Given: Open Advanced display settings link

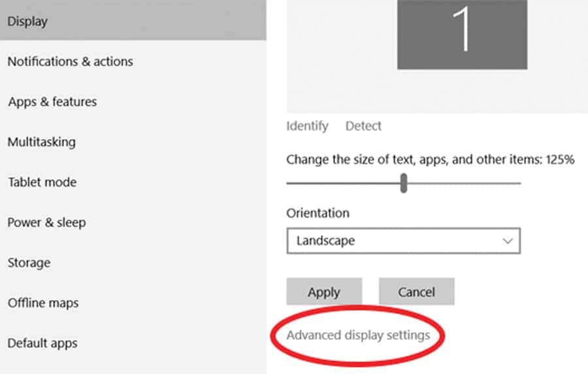Looking at the screenshot, I should click(358, 335).
